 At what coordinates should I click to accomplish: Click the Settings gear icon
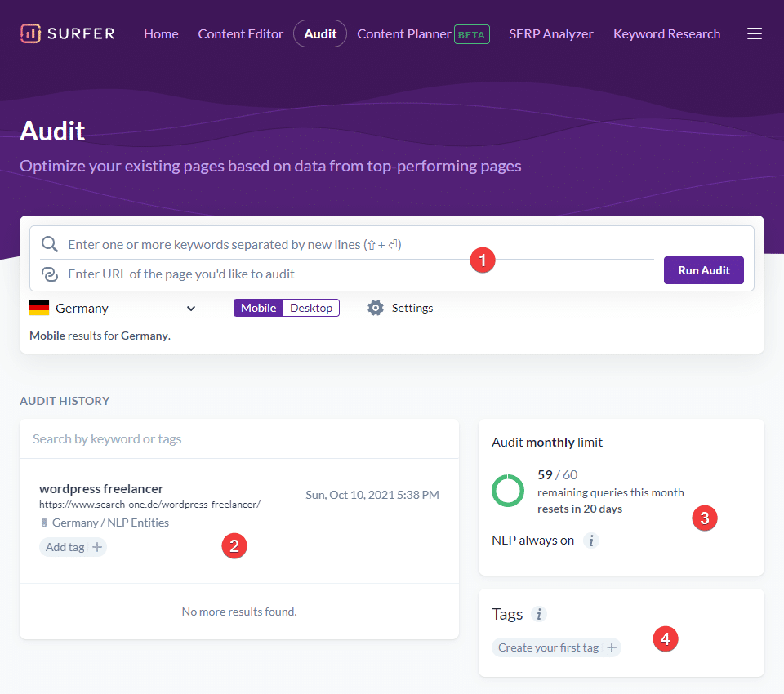(376, 308)
